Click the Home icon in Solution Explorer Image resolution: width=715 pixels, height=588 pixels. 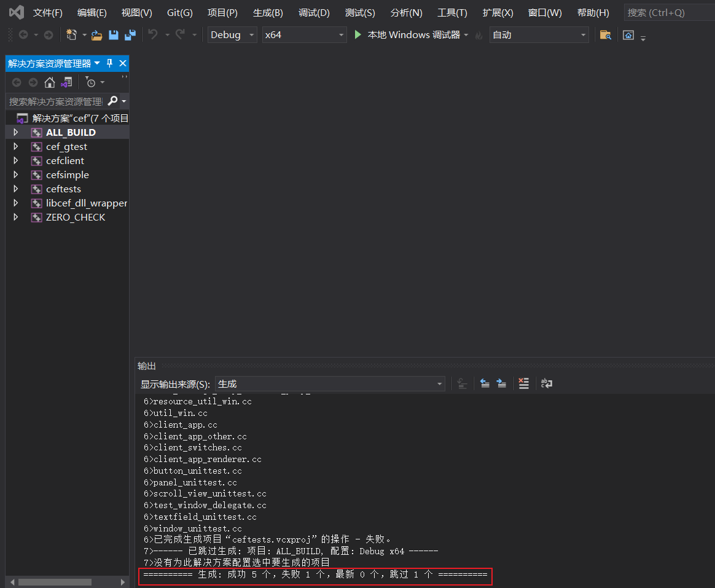point(50,82)
